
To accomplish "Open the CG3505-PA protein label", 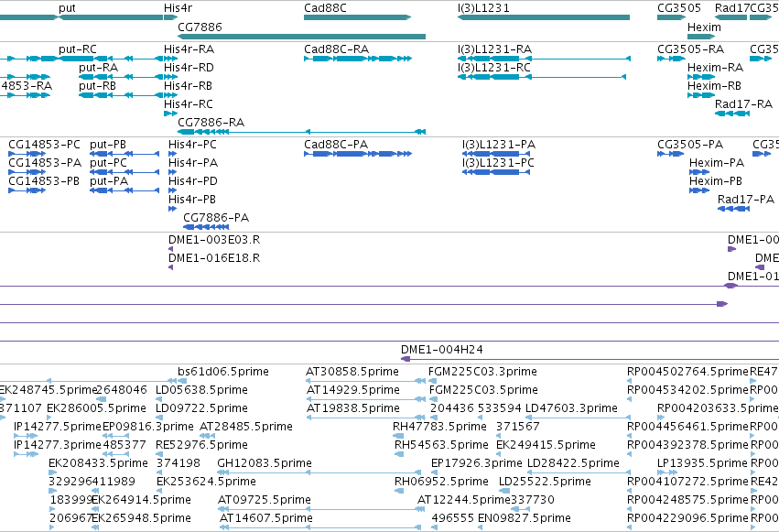I will click(690, 145).
